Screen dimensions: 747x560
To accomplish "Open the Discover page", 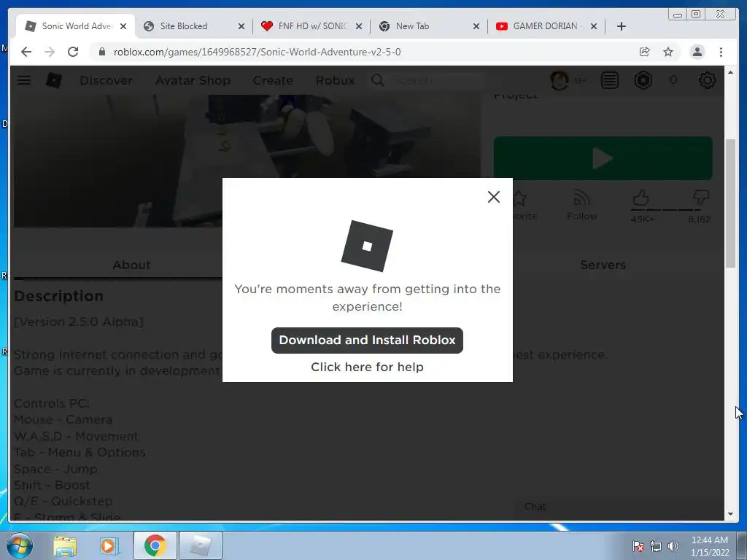I will (106, 80).
